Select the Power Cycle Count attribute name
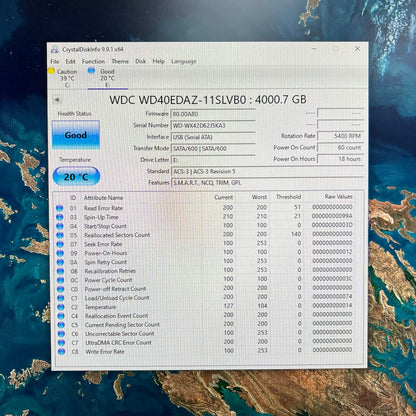Image resolution: width=416 pixels, height=416 pixels. tap(108, 280)
